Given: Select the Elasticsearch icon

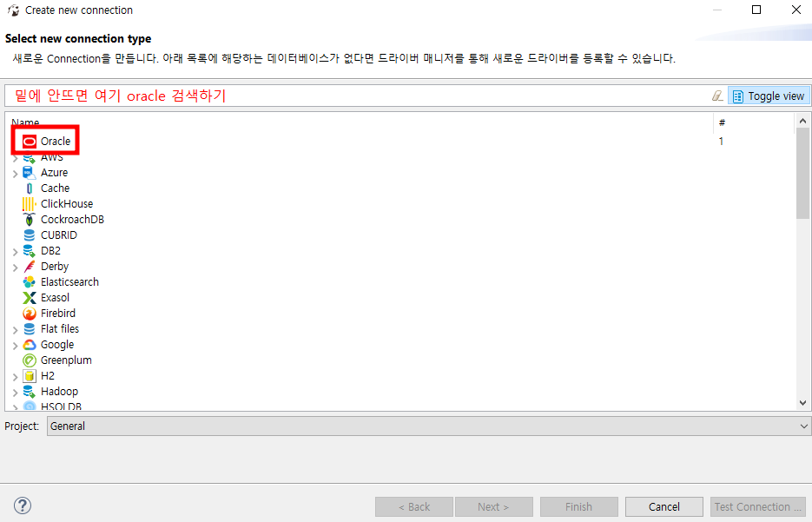Looking at the screenshot, I should [x=29, y=282].
